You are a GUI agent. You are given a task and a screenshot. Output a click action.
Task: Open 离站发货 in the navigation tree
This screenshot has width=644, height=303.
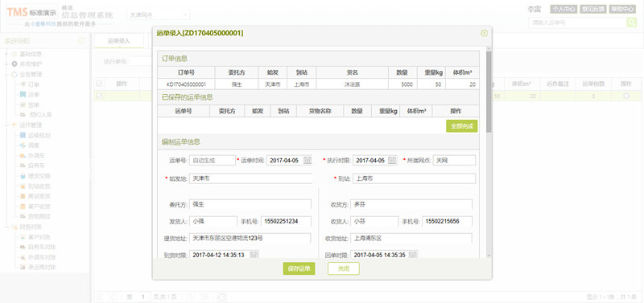39,196
